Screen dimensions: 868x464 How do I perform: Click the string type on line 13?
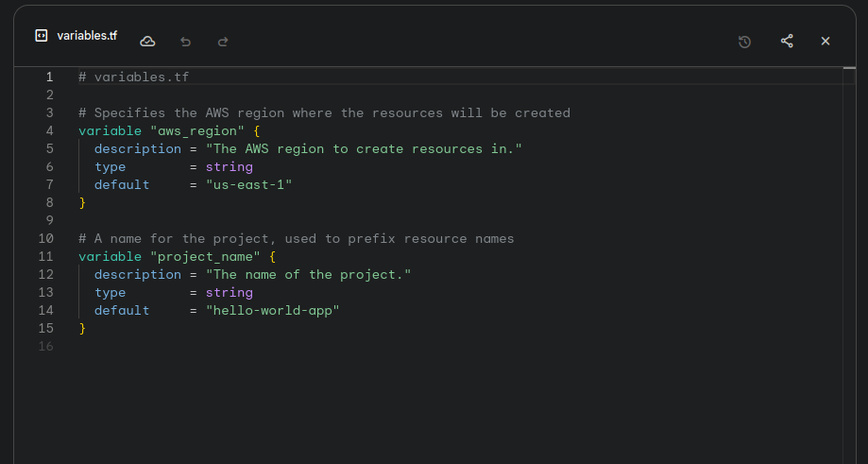coord(230,293)
